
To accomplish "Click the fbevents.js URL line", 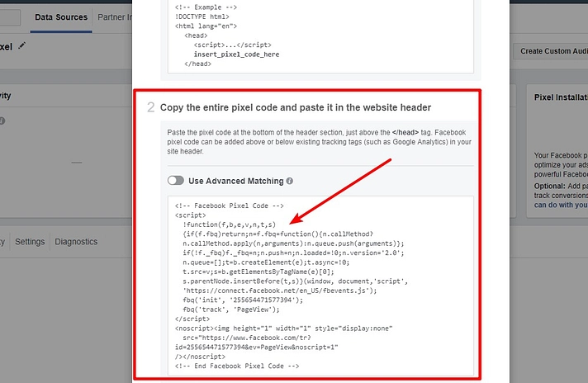I will (x=280, y=291).
